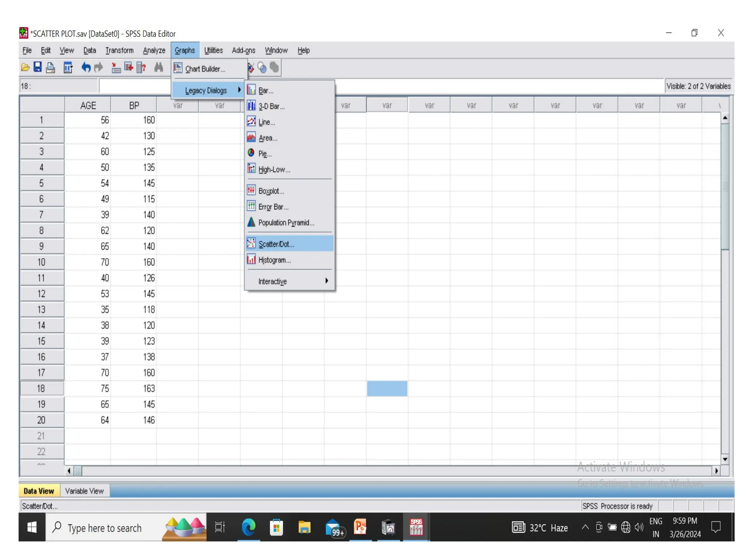Click the Find binoculars icon
The image size is (747, 560).
tap(158, 67)
